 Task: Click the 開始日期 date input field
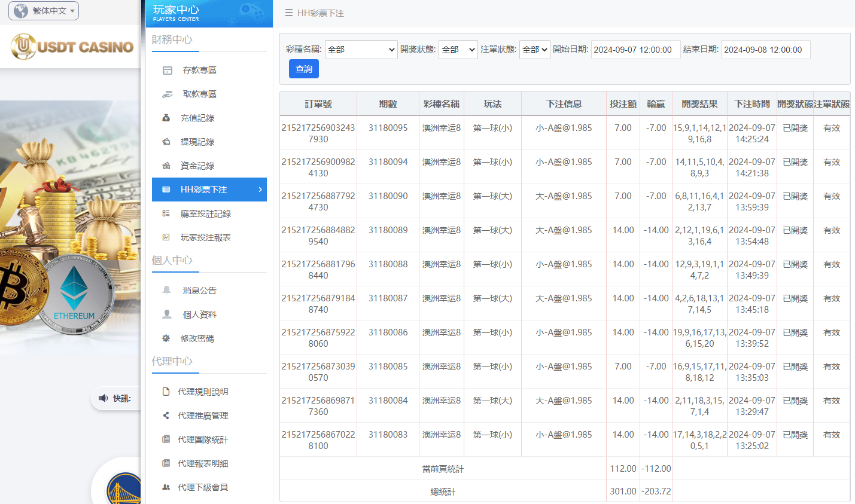pos(635,50)
